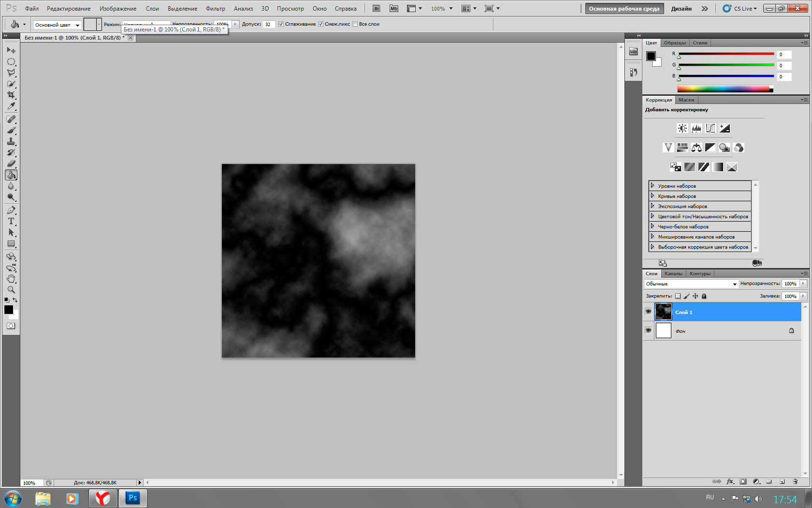This screenshot has width=812, height=508.
Task: Expand the Черно-белое наборов presets
Action: [x=652, y=226]
